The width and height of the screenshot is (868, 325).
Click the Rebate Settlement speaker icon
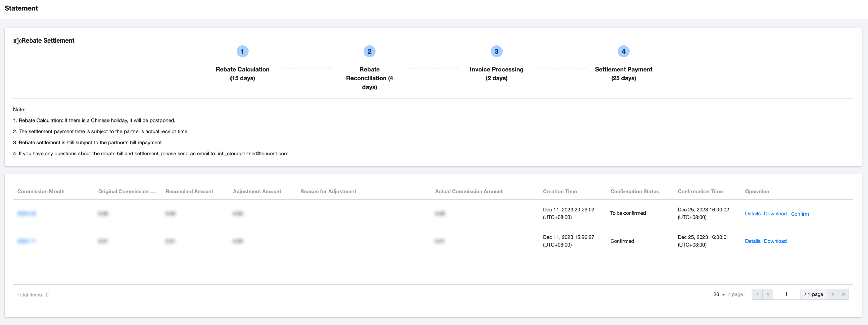(x=17, y=41)
